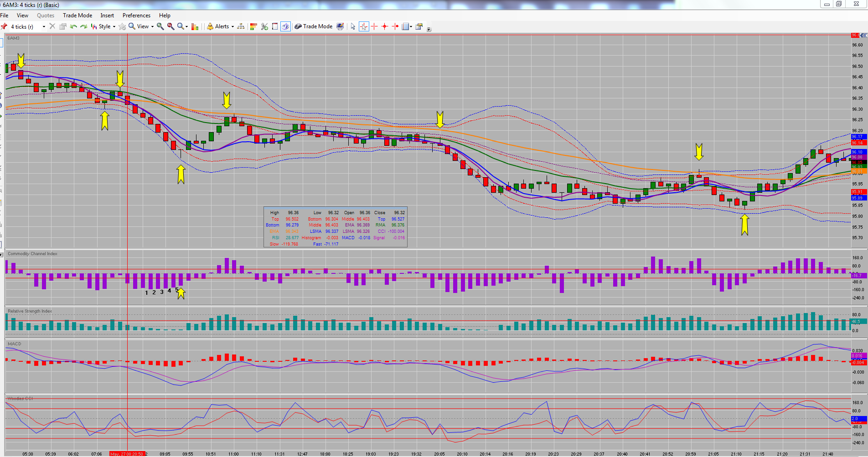Screen dimensions: 868x457
Task: Click the green redo arrow
Action: (84, 26)
